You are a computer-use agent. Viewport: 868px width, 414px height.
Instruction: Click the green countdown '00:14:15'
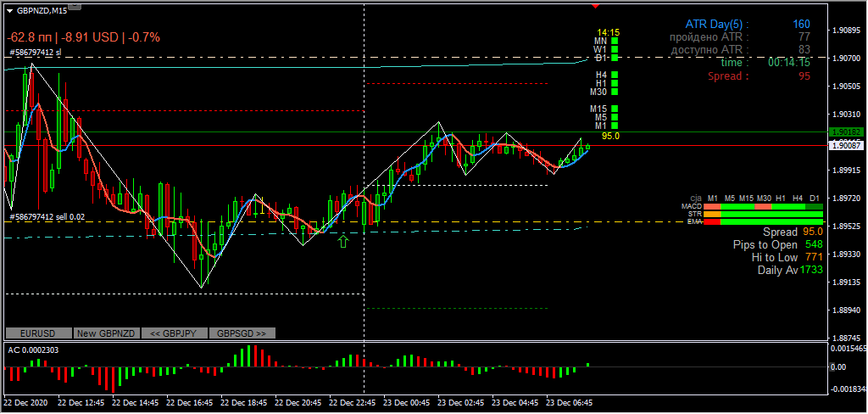[789, 63]
